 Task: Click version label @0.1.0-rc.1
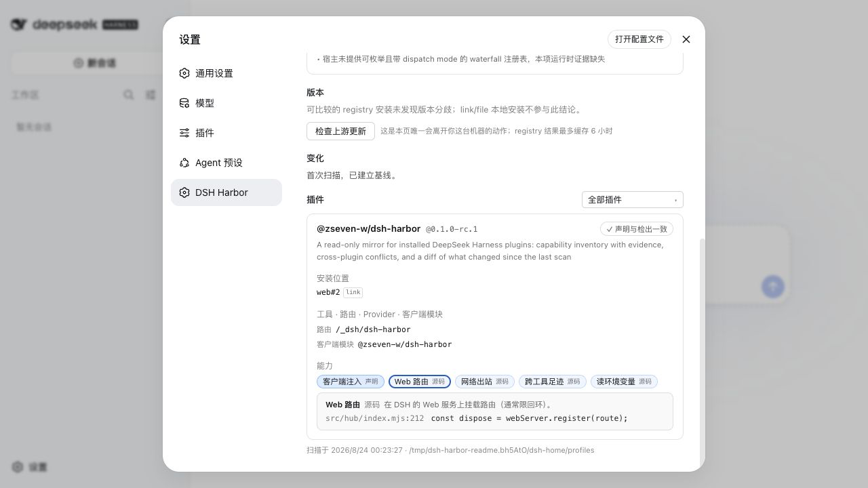[x=452, y=229]
